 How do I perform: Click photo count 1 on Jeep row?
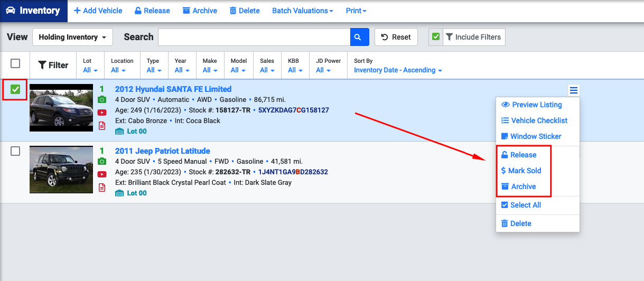click(102, 151)
